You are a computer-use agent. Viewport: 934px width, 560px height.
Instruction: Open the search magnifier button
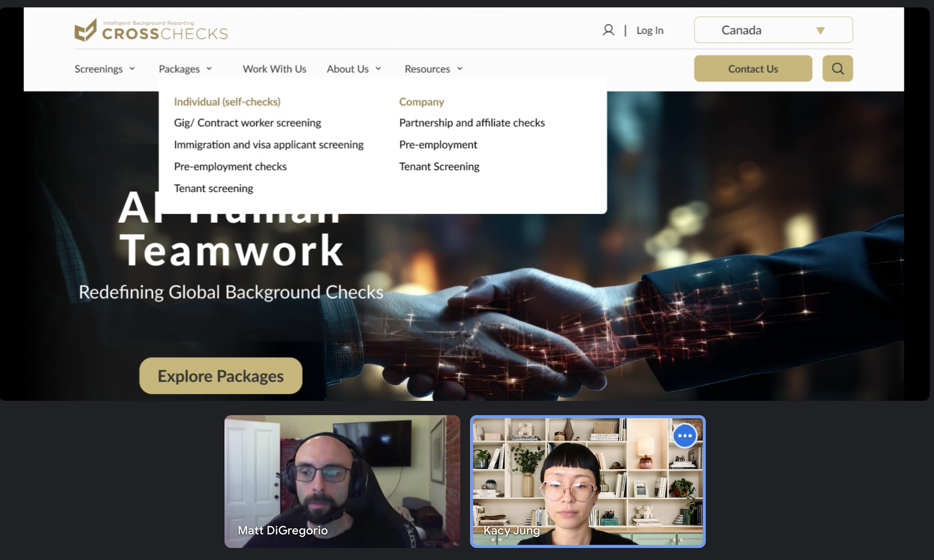pyautogui.click(x=837, y=69)
